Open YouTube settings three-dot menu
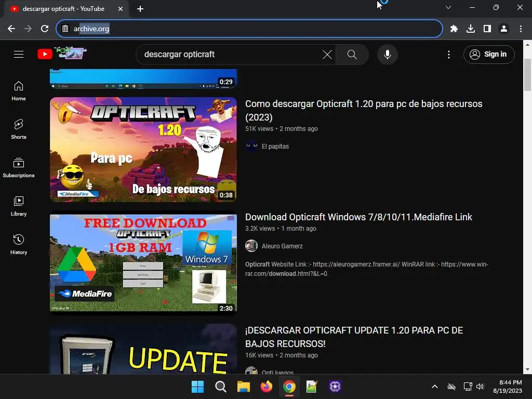This screenshot has height=399, width=532. coord(449,54)
